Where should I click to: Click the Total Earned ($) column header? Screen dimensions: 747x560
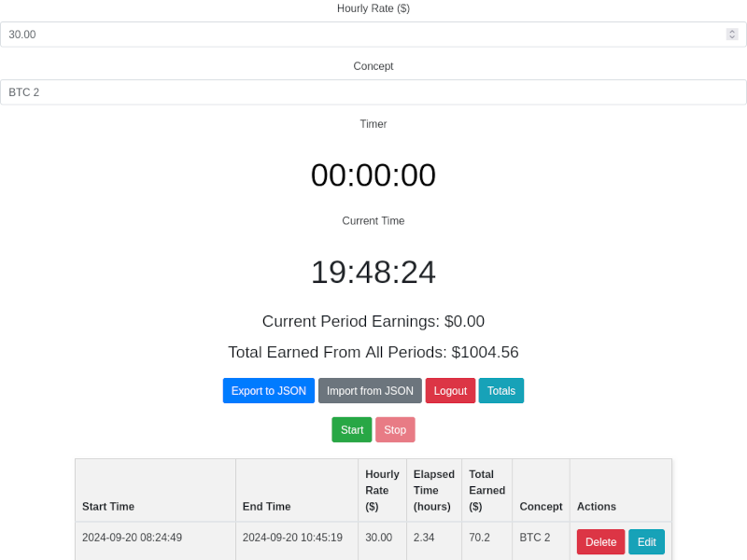tap(486, 490)
